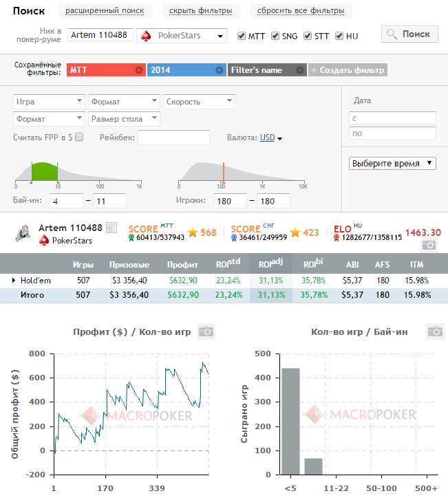Click the orange star beside 568 score
The height and width of the screenshot is (500, 448).
click(193, 232)
